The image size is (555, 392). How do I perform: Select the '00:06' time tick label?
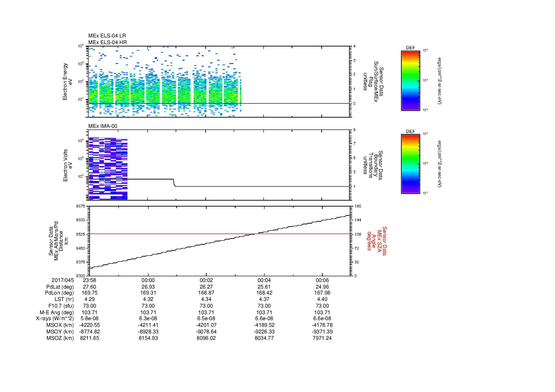click(322, 280)
